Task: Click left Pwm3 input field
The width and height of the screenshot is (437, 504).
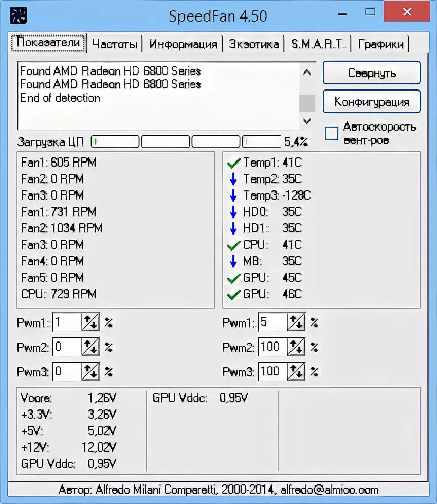Action: (x=67, y=371)
